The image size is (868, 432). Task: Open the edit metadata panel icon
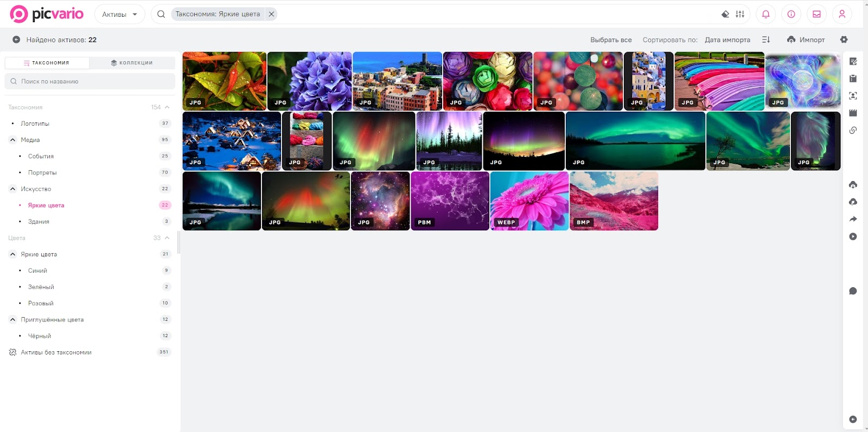(853, 61)
